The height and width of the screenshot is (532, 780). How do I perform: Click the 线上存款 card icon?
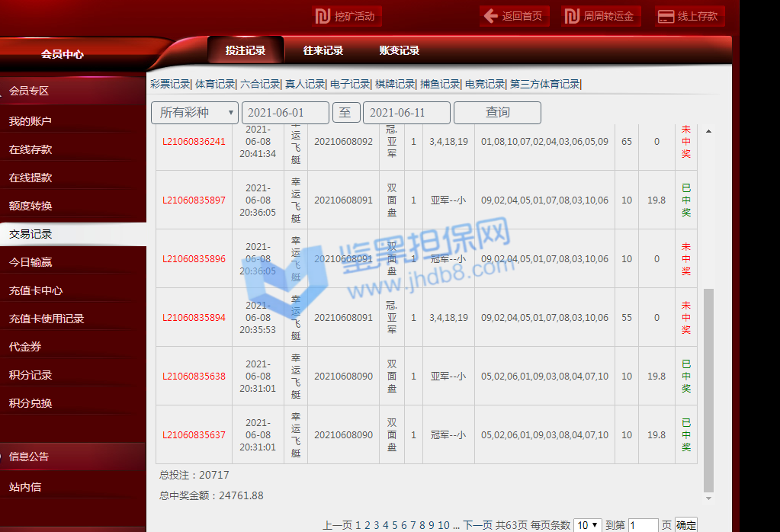click(x=666, y=16)
